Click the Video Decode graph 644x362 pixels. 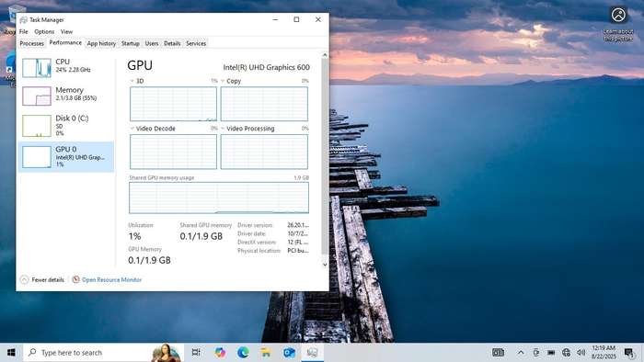pos(173,152)
